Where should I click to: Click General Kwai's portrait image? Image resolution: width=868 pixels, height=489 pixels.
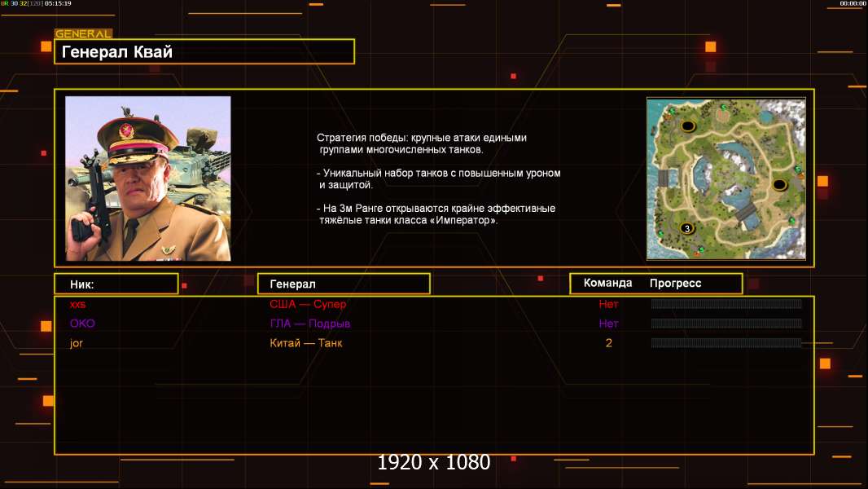pos(148,178)
